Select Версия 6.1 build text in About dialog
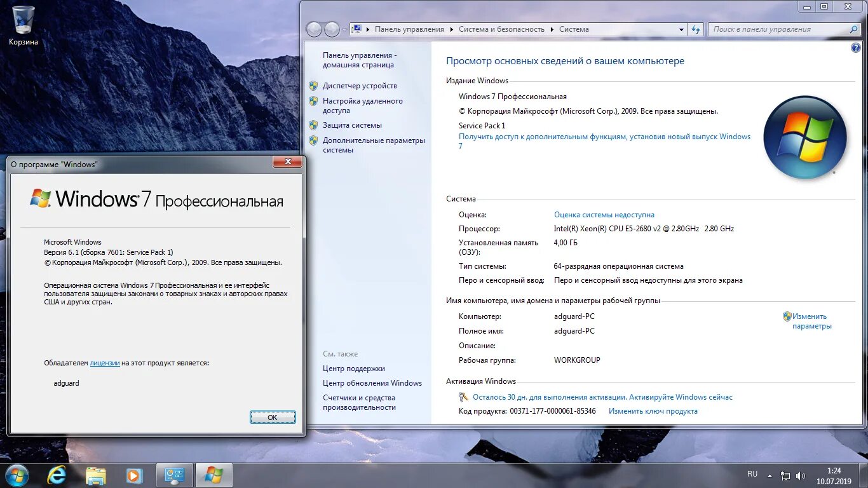Image resolution: width=868 pixels, height=488 pixels. pos(109,252)
